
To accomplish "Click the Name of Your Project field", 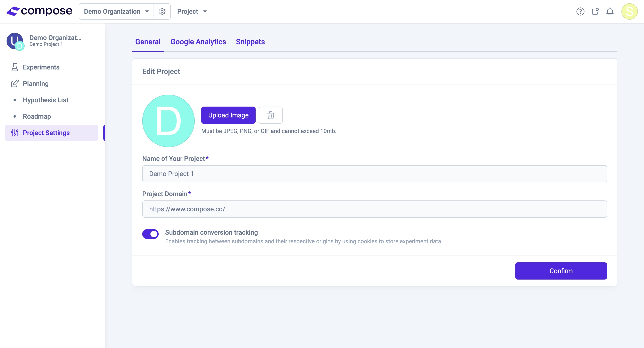I will pyautogui.click(x=374, y=174).
